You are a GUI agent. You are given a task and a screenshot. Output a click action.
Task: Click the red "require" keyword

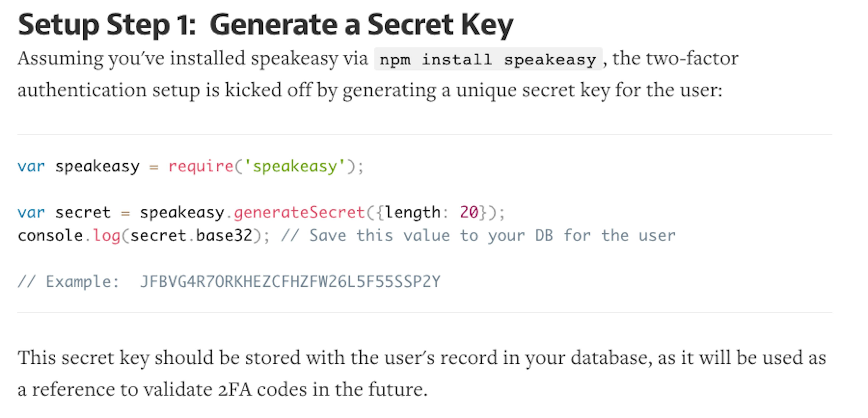[200, 166]
